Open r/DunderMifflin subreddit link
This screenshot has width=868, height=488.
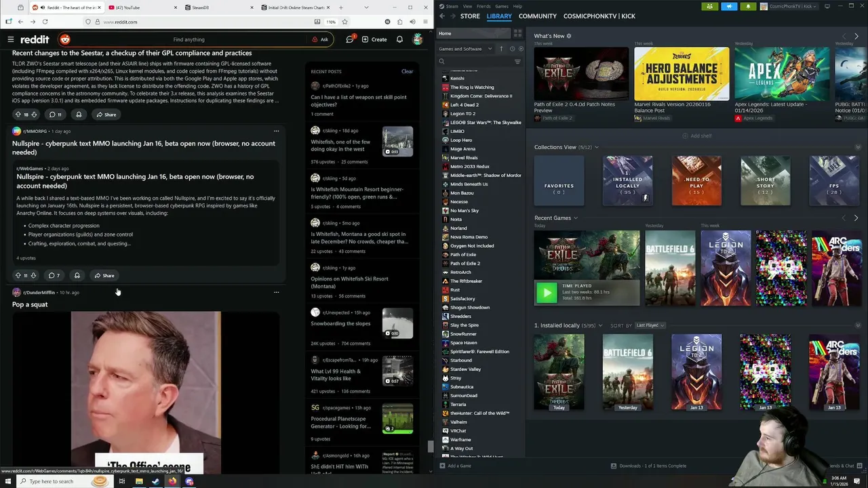[x=39, y=292]
